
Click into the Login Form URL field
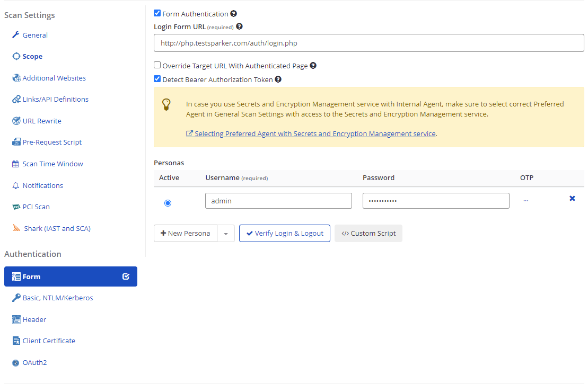(368, 43)
